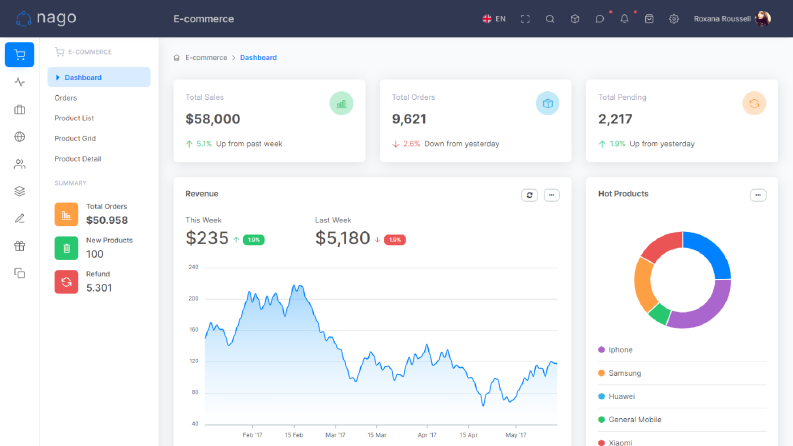The height and width of the screenshot is (446, 793).
Task: Click the orange Total Orders summary icon
Action: tap(66, 214)
